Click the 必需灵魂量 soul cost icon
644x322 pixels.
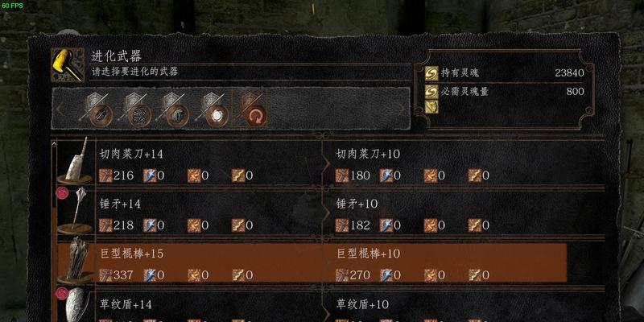point(431,91)
